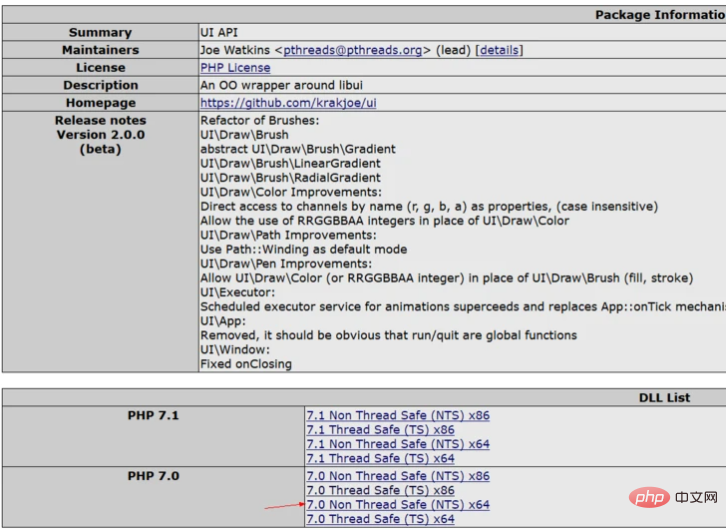
Task: Click the Release notes Version 2.0.0 cell
Action: [x=100, y=134]
